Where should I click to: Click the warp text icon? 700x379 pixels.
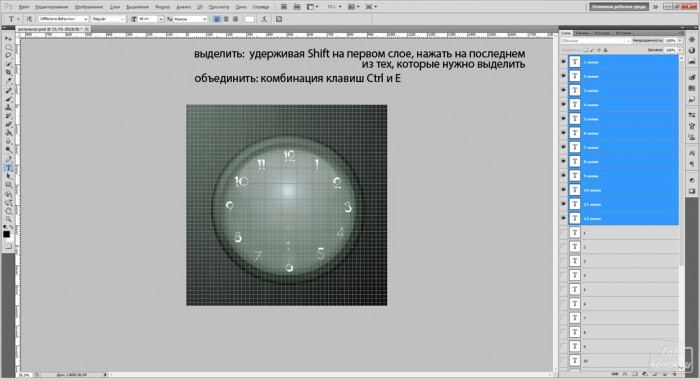click(264, 19)
